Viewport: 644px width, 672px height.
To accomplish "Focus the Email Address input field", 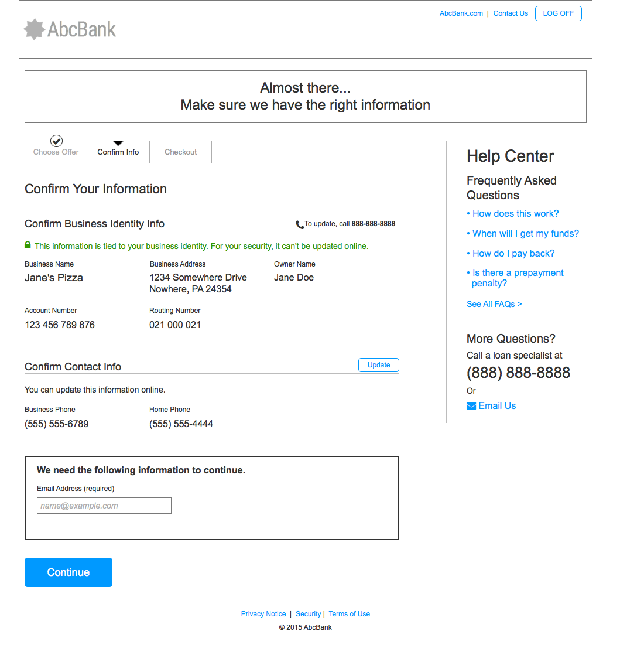I will [x=104, y=506].
